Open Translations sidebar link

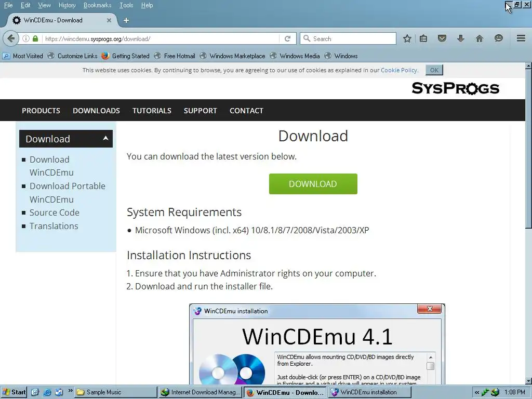click(x=54, y=226)
